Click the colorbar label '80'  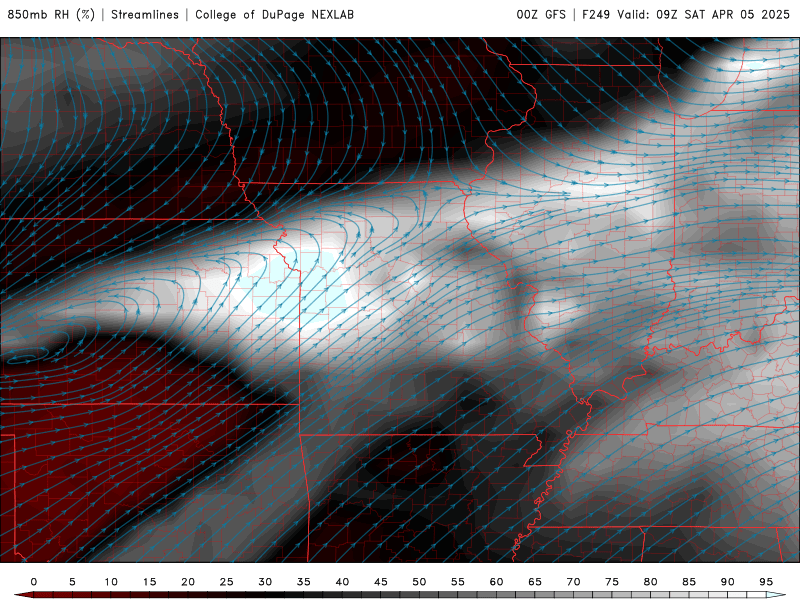point(651,582)
